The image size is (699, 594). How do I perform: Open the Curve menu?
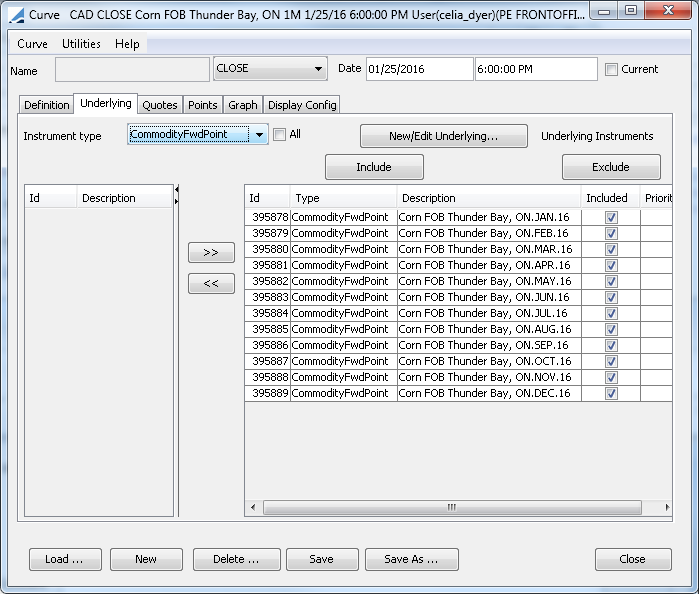pyautogui.click(x=32, y=44)
